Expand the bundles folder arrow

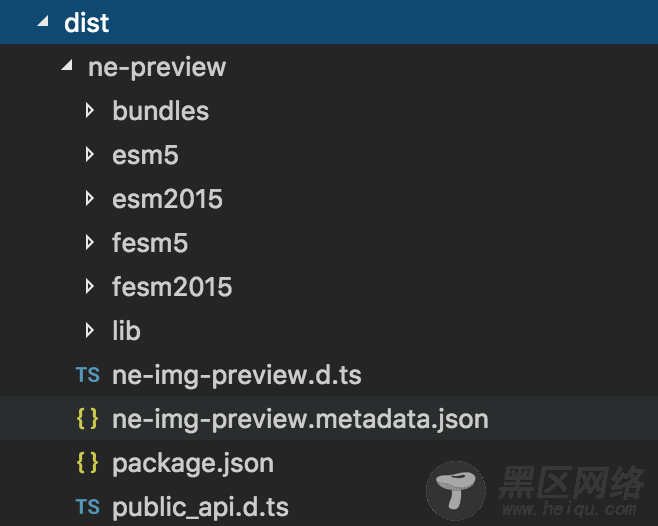89,110
